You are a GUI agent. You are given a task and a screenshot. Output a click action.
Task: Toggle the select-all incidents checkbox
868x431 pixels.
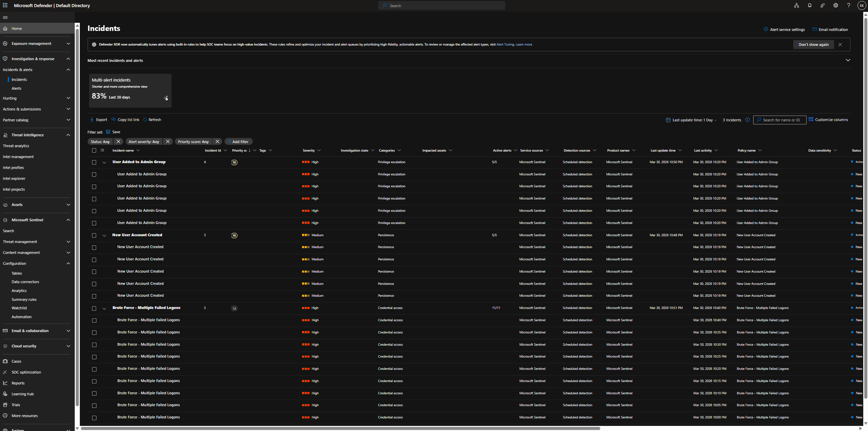tap(94, 151)
